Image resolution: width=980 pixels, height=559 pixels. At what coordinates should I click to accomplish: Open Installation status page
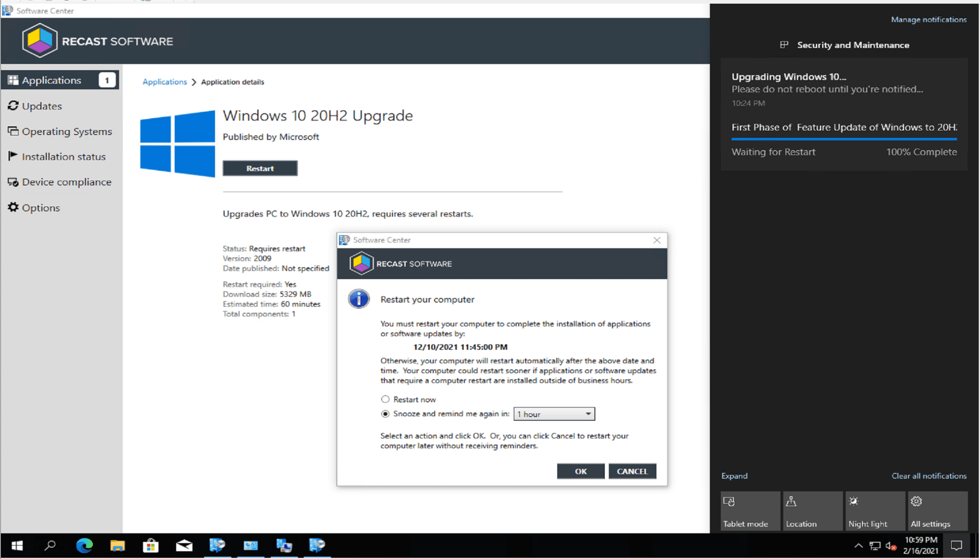tap(63, 157)
